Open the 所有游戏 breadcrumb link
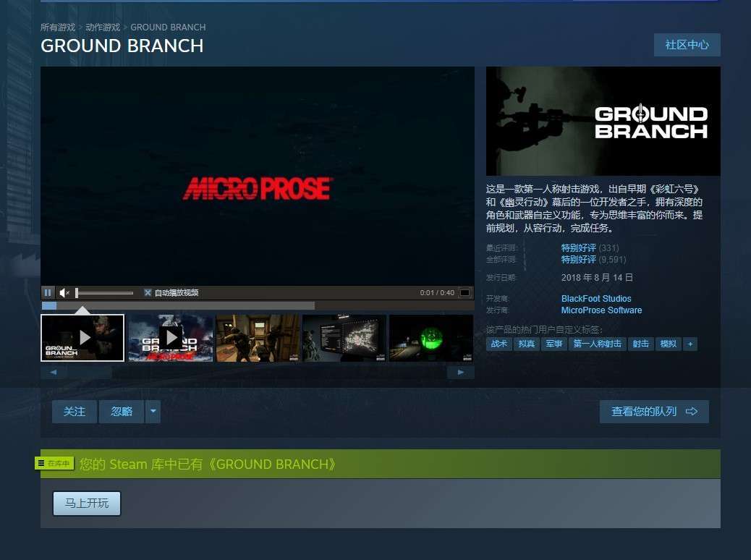The width and height of the screenshot is (751, 560). pyautogui.click(x=58, y=27)
